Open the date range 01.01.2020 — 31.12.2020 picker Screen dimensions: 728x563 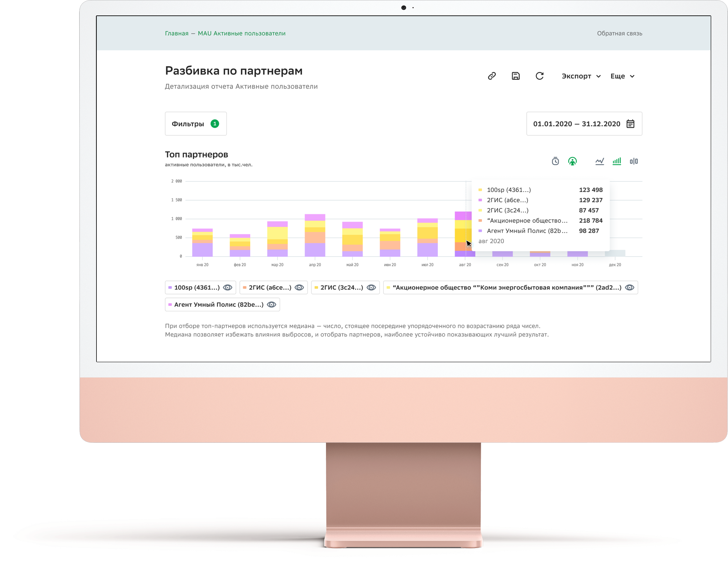coord(576,124)
